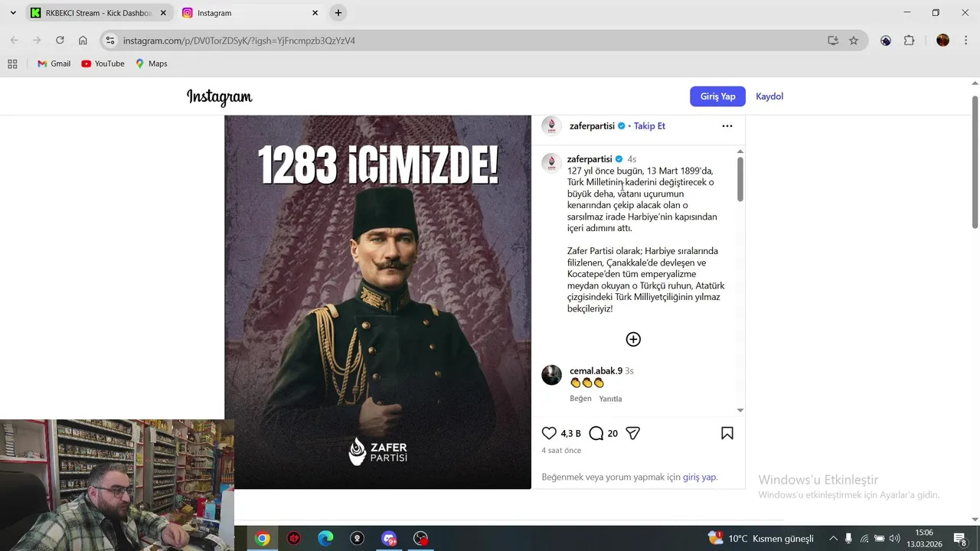Image resolution: width=980 pixels, height=551 pixels.
Task: Click the page vertical scrollbar thumb
Action: click(975, 161)
